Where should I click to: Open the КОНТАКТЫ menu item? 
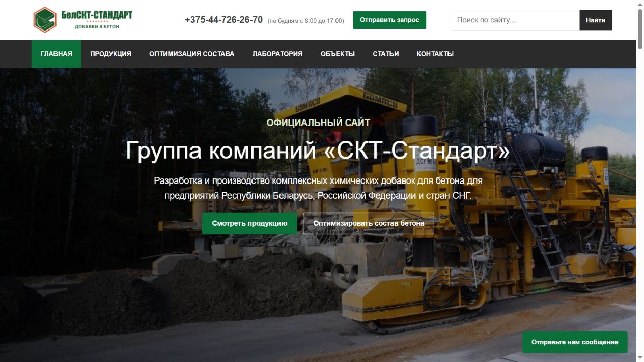pyautogui.click(x=435, y=54)
